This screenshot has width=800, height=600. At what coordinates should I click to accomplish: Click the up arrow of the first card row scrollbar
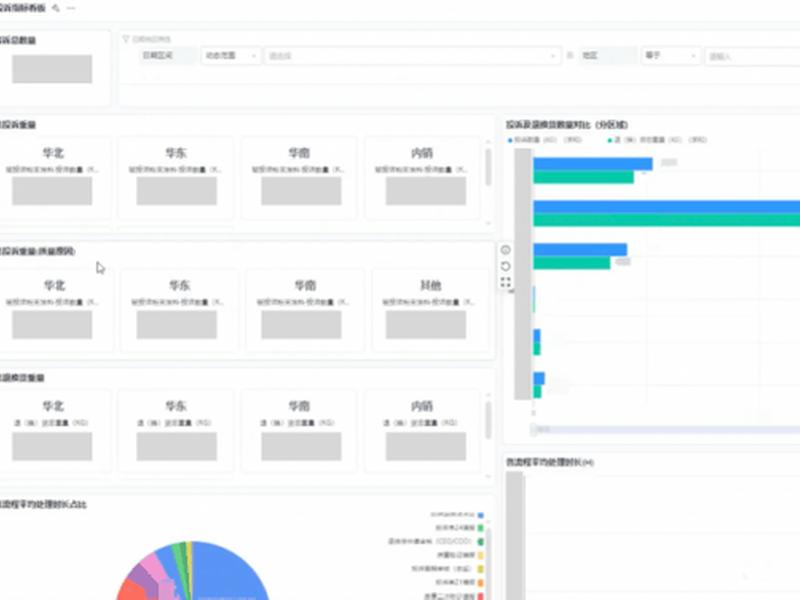tap(488, 141)
